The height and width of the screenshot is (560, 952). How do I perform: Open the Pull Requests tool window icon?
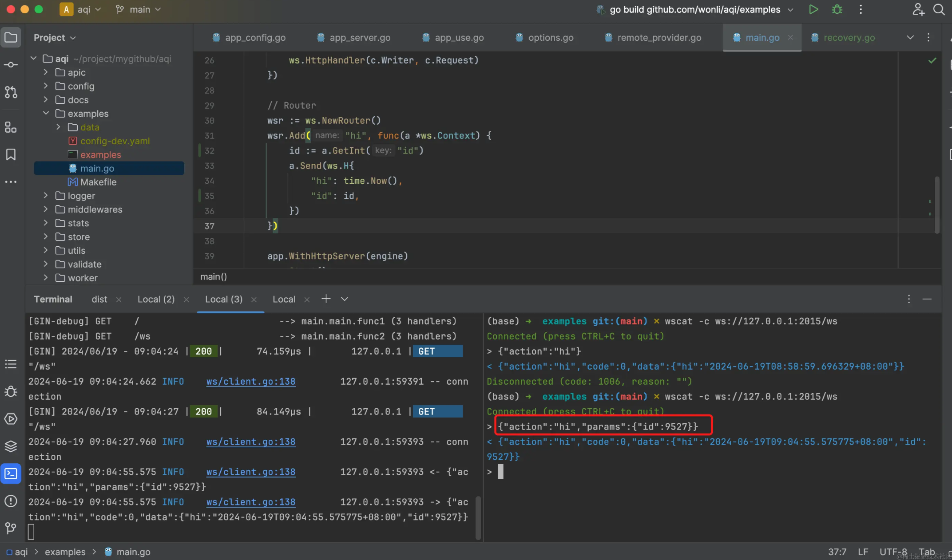coord(11,92)
